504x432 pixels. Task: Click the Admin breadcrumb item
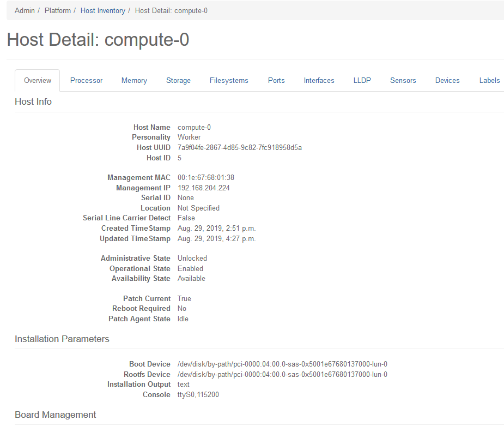point(25,10)
